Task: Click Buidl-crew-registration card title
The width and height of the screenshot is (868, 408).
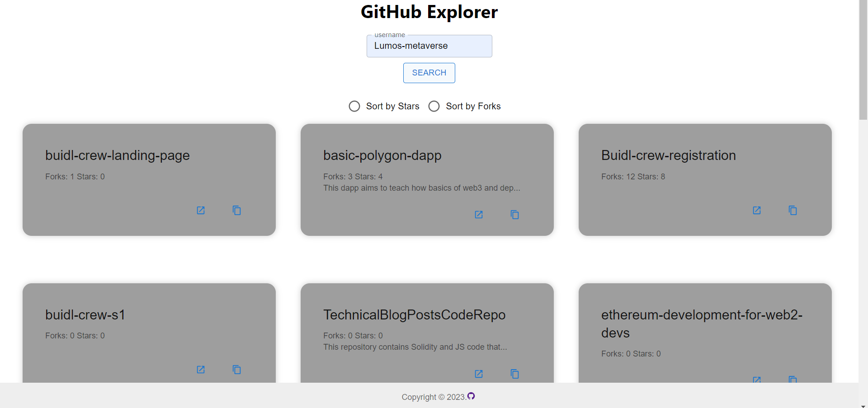Action: [x=669, y=155]
